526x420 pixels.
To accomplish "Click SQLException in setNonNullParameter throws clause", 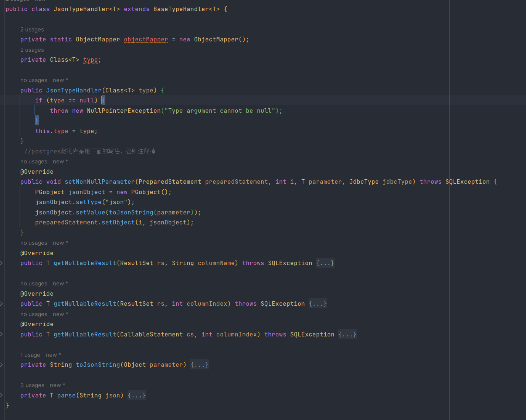I will click(467, 182).
